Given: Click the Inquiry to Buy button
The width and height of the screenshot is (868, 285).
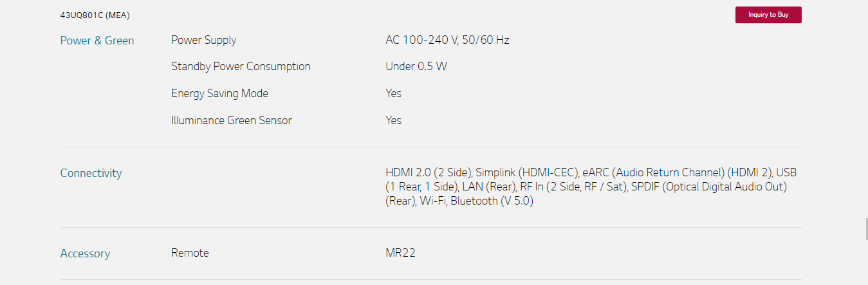Looking at the screenshot, I should pos(768,15).
